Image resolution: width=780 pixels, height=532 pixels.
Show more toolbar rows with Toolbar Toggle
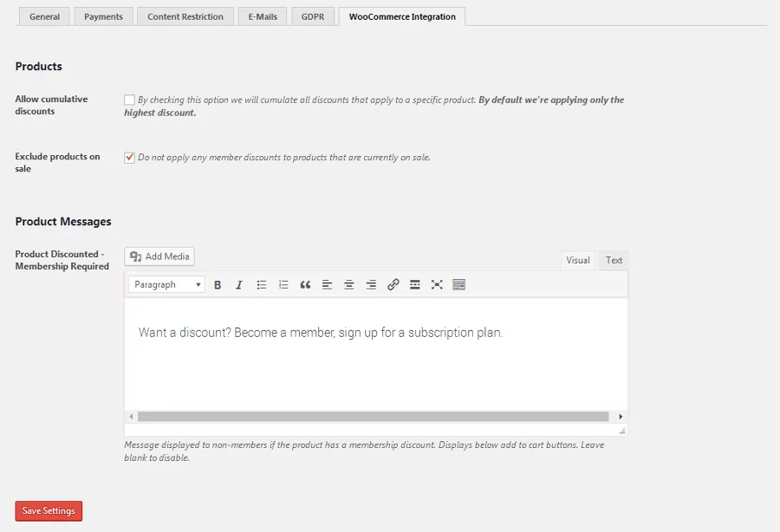pyautogui.click(x=459, y=285)
